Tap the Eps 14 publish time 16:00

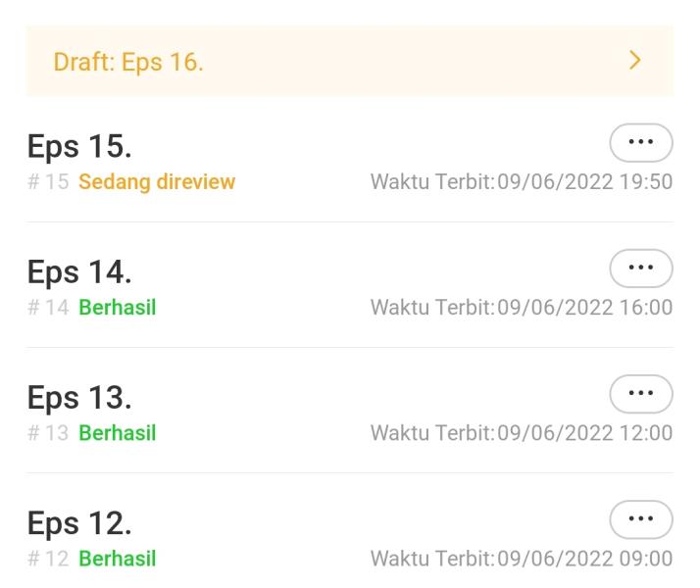coord(521,308)
